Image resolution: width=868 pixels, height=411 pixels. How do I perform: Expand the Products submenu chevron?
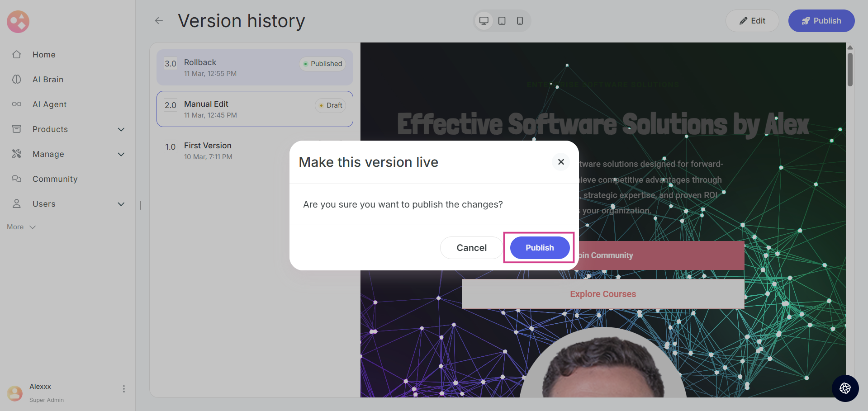coord(121,129)
